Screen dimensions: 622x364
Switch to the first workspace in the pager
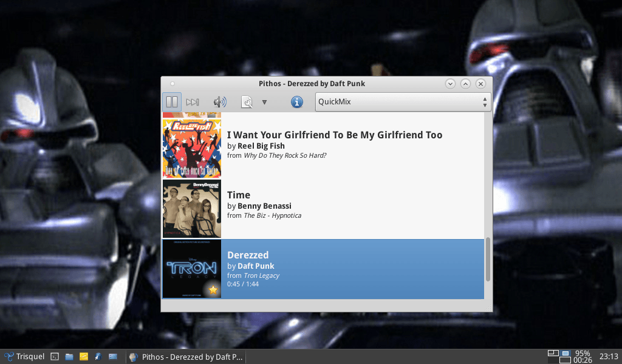point(553,353)
